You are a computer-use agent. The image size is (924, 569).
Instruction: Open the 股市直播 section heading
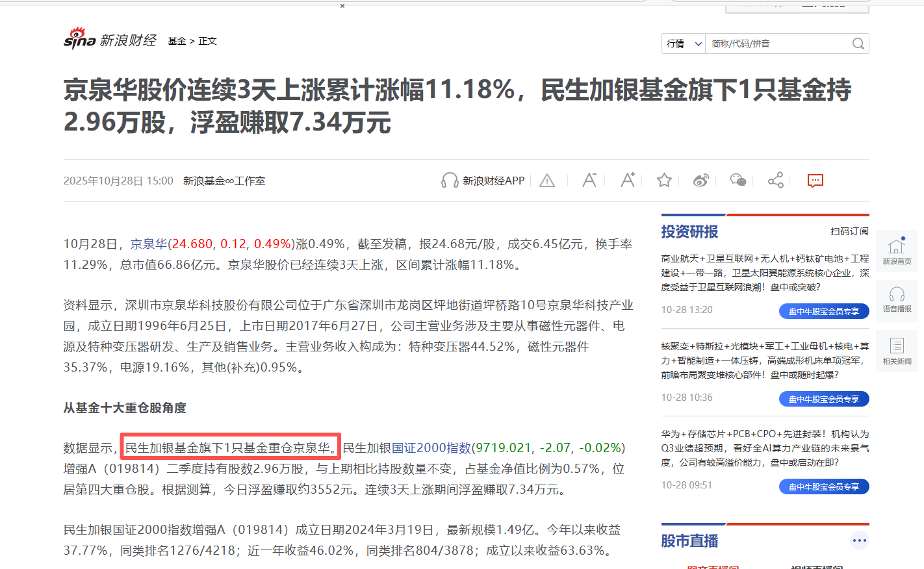[689, 541]
